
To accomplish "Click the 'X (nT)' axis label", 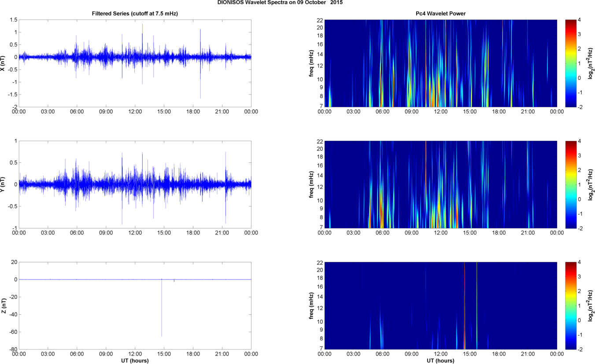I will tap(3, 63).
